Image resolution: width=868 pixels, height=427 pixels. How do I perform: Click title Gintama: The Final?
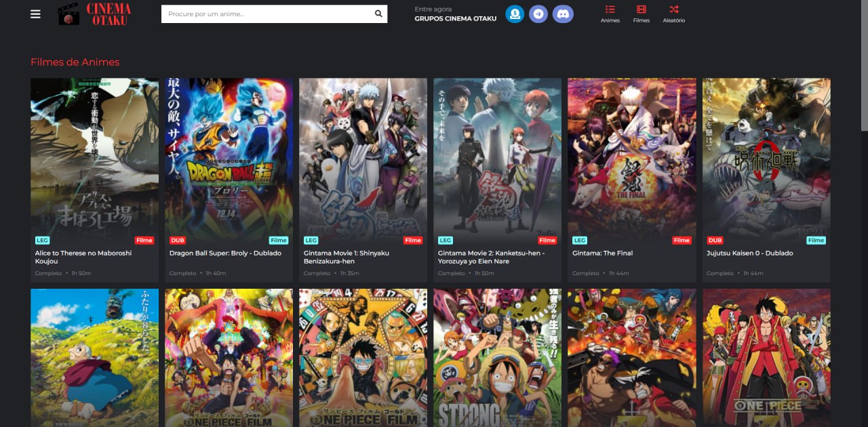click(x=602, y=253)
